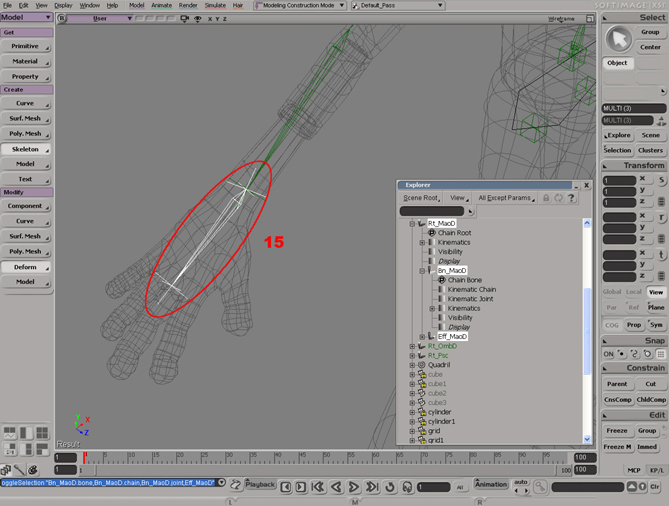Click the Freeze button in Edit panel

pyautogui.click(x=617, y=431)
